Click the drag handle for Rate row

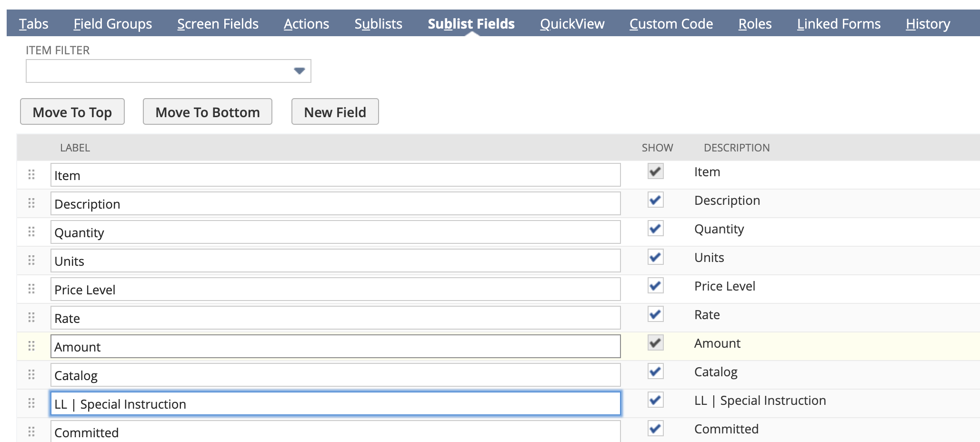pyautogui.click(x=31, y=318)
